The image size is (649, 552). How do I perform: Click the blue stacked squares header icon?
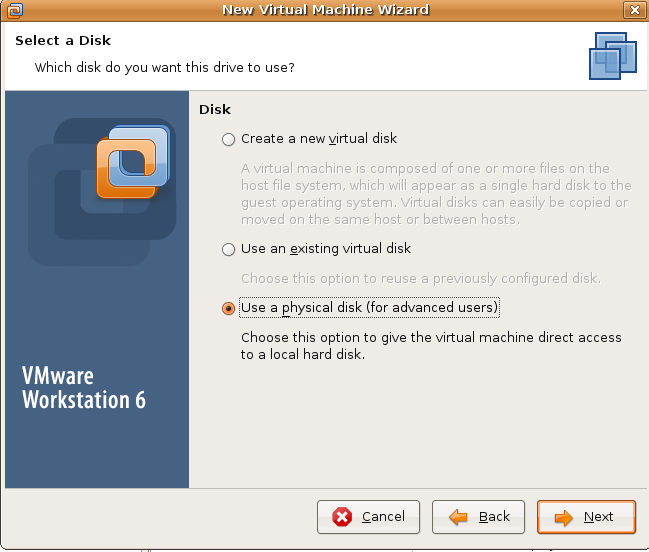[613, 56]
